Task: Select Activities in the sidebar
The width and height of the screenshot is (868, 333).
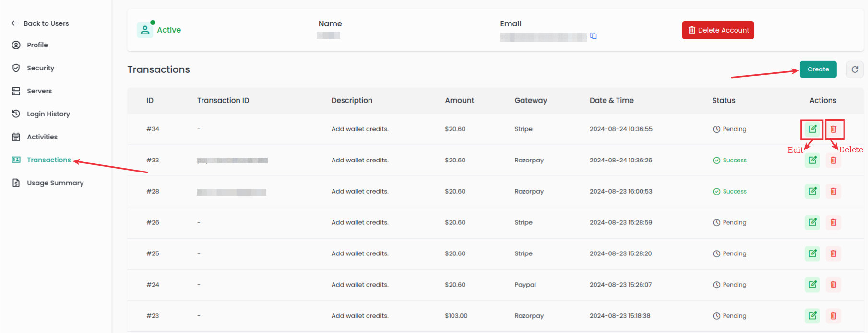Action: tap(42, 137)
